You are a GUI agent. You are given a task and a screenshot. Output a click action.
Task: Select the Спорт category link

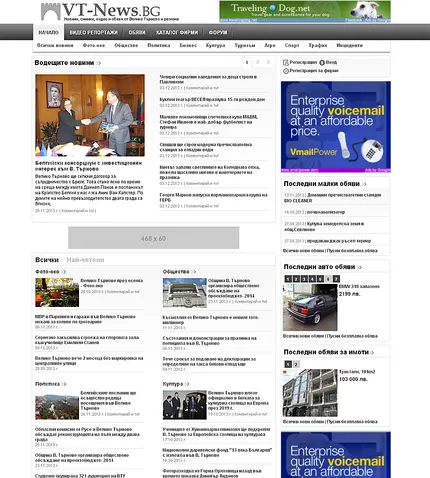[292, 45]
